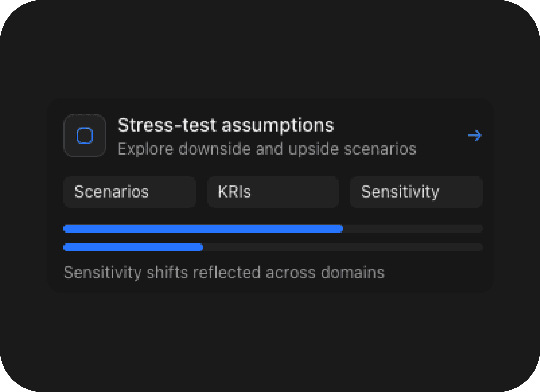Click the blue rounded-square icon beside the title
The image size is (540, 392).
click(x=85, y=136)
